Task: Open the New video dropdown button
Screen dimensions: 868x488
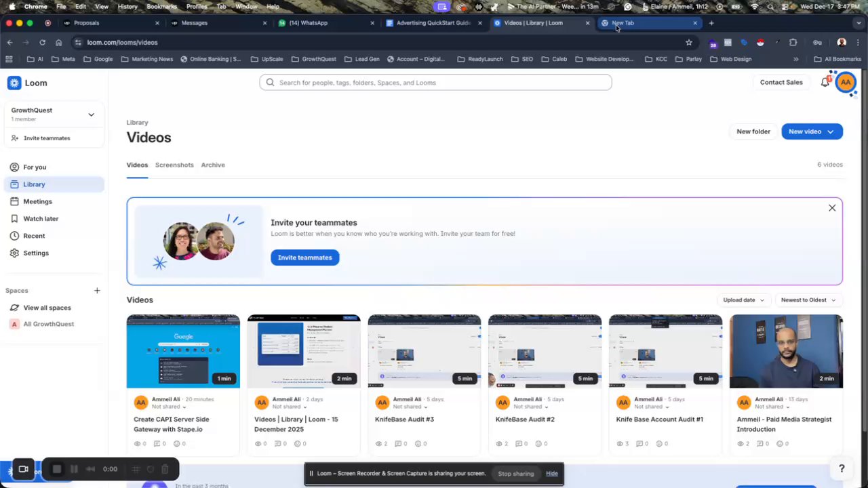Action: 812,131
